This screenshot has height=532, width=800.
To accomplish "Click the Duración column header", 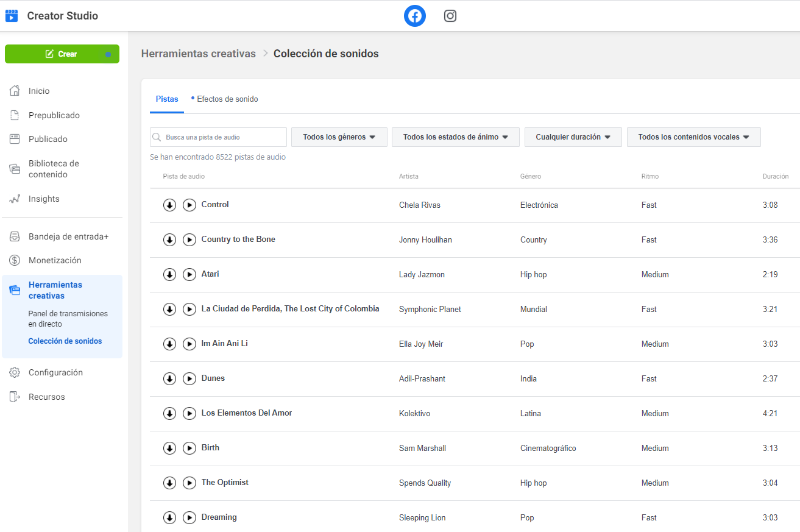I will tap(776, 177).
